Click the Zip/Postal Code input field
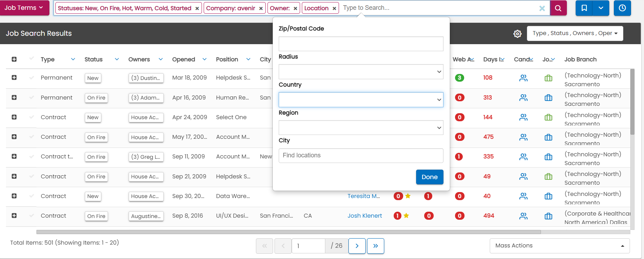 click(x=361, y=44)
